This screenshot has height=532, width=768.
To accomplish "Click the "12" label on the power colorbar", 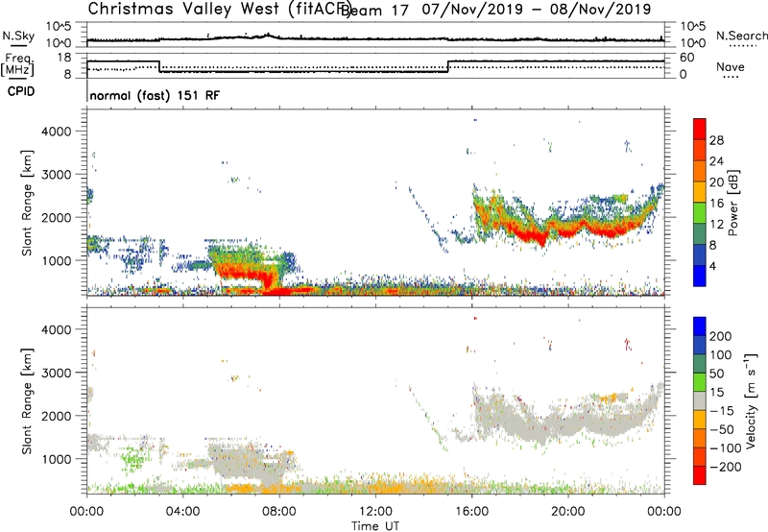I will pos(716,225).
